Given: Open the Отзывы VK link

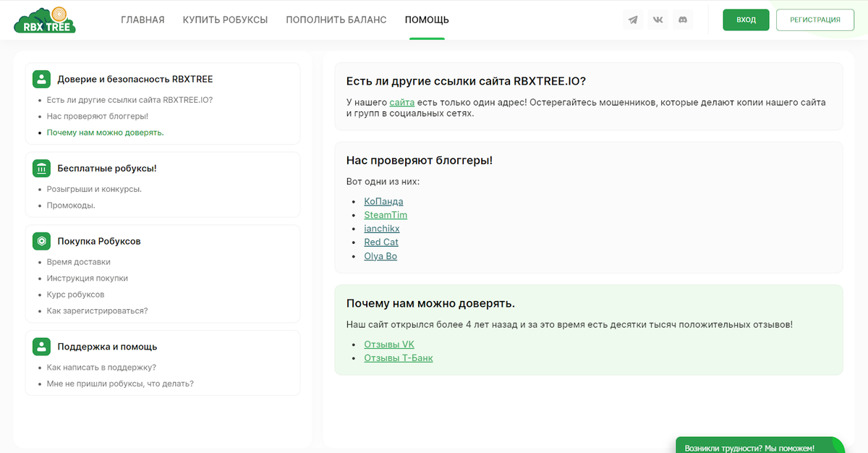Looking at the screenshot, I should coord(389,344).
